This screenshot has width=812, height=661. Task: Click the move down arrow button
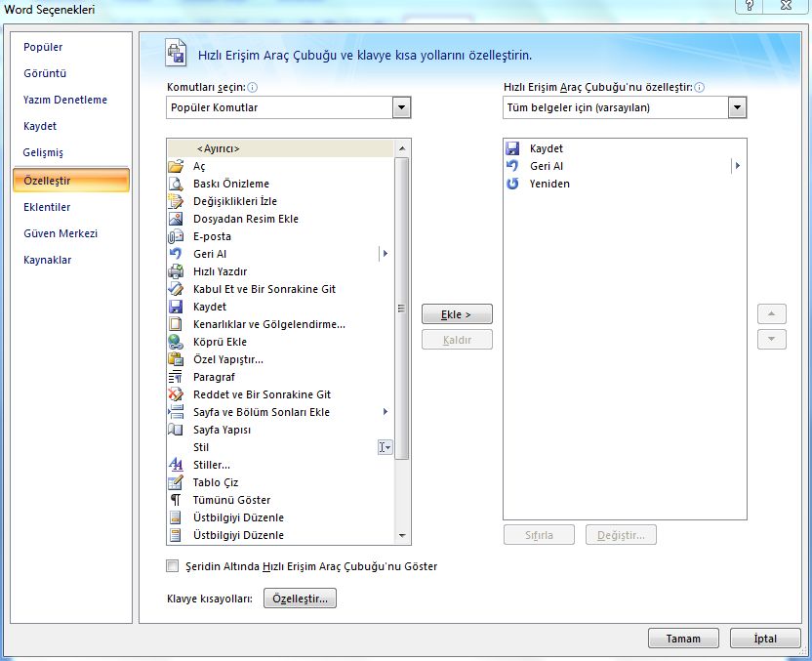pyautogui.click(x=772, y=340)
